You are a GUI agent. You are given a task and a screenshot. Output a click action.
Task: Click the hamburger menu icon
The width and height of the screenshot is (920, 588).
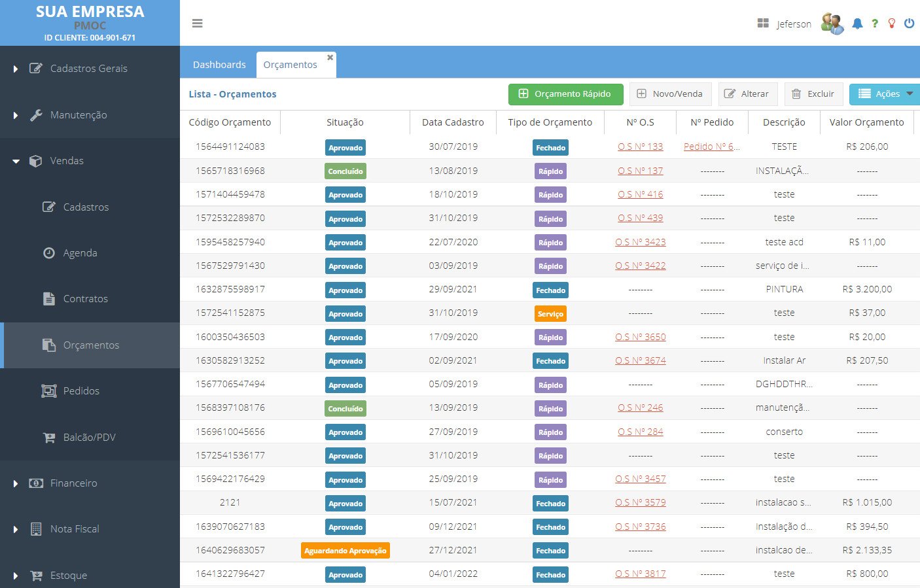point(197,24)
